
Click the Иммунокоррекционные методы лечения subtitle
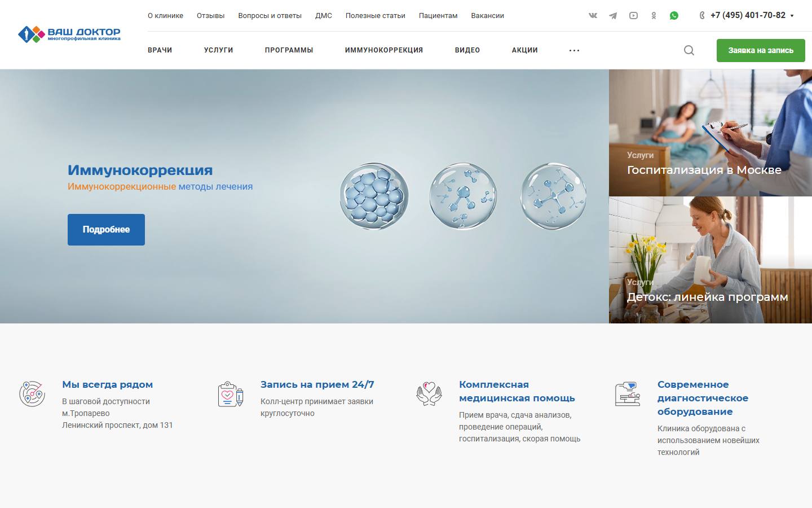pyautogui.click(x=160, y=186)
